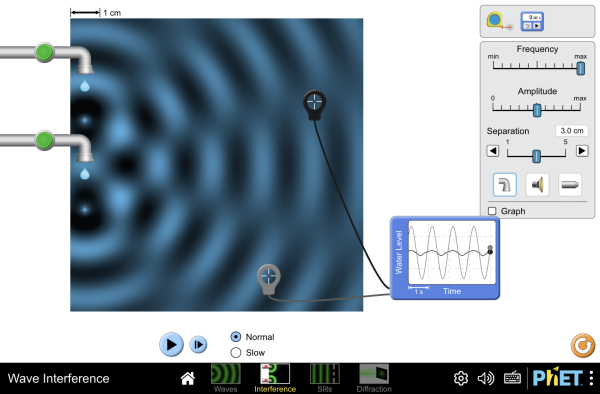Click the orange reset all button

click(x=583, y=345)
